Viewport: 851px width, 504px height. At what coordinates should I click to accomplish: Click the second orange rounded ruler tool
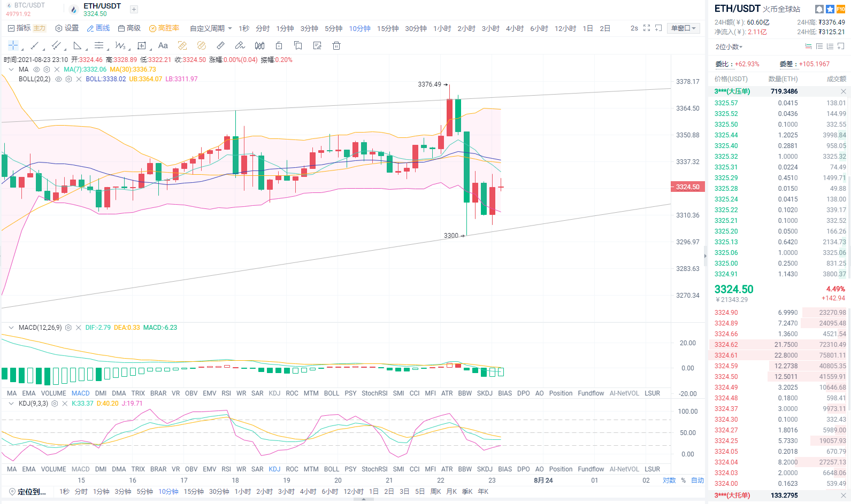[202, 45]
